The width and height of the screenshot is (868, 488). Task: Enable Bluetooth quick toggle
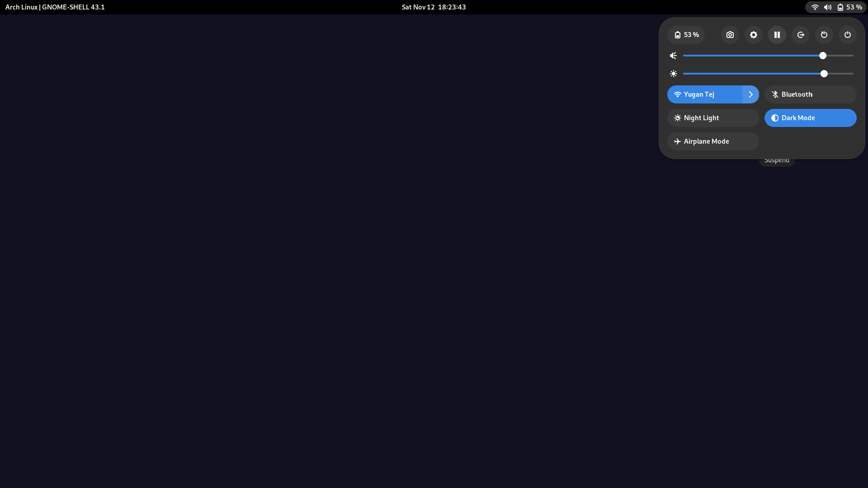[x=810, y=94]
